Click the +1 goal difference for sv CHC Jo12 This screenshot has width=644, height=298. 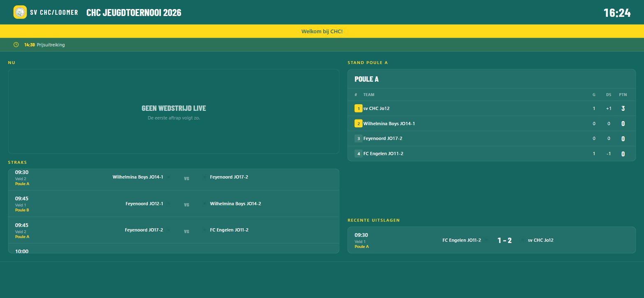(609, 108)
